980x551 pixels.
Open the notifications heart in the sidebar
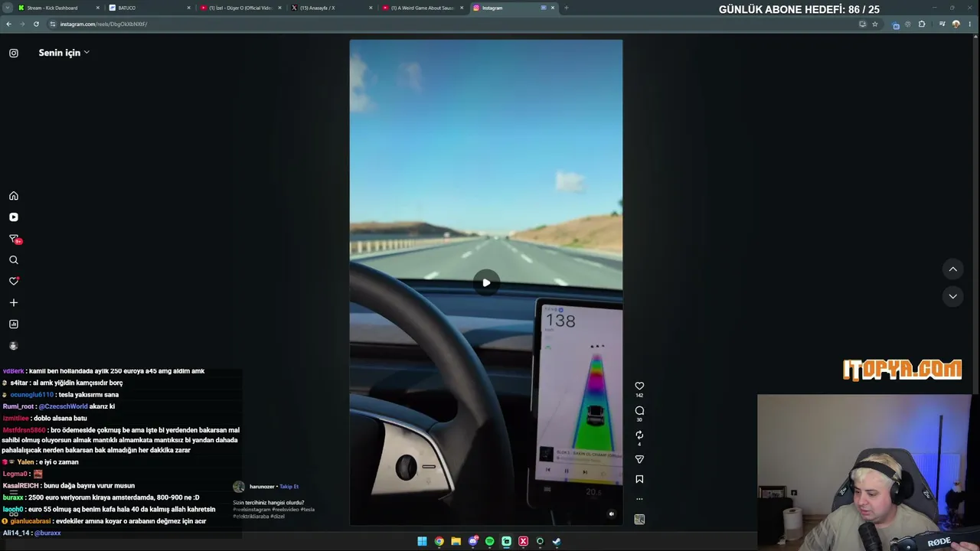point(14,282)
